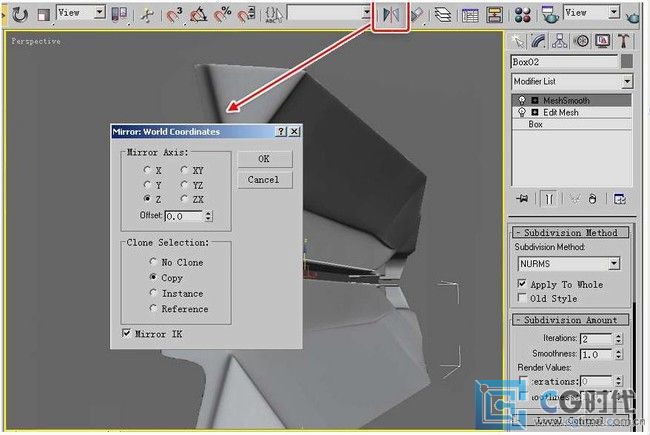This screenshot has width=650, height=435.
Task: Choose the Reference clone option
Action: [153, 308]
